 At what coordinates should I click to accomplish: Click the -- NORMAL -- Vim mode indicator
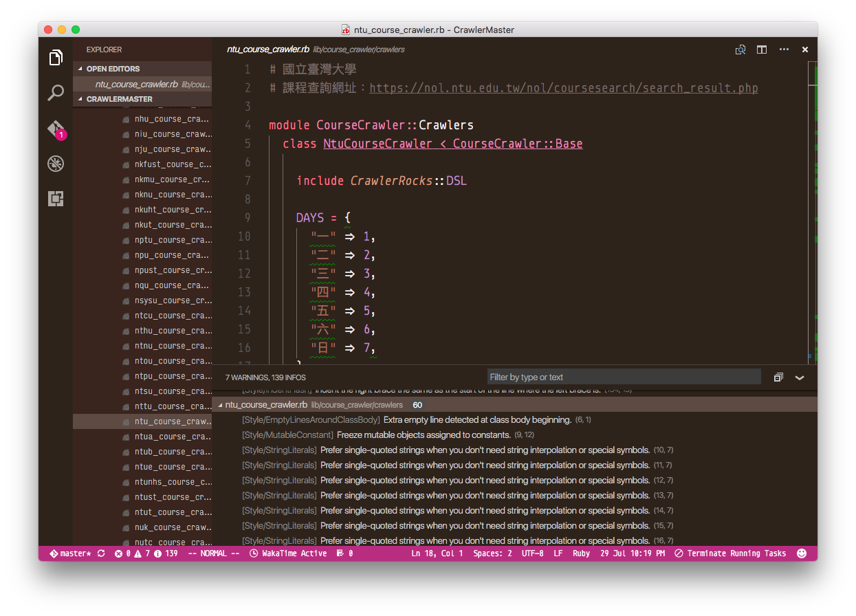tap(214, 553)
